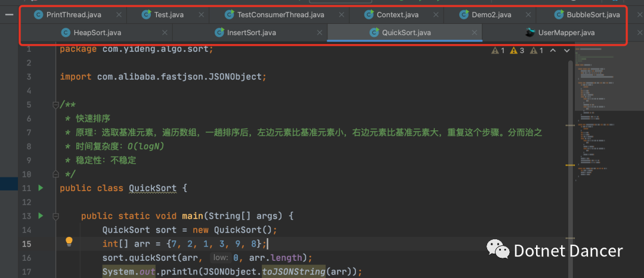Click toJSONString method call on line 17

[294, 272]
